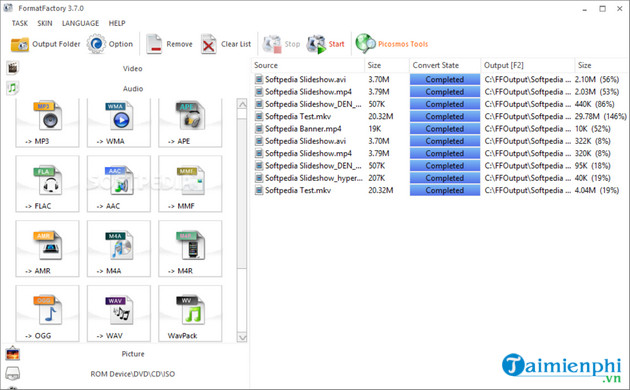
Task: Click the 10K (52%) output size cell
Action: tap(593, 129)
